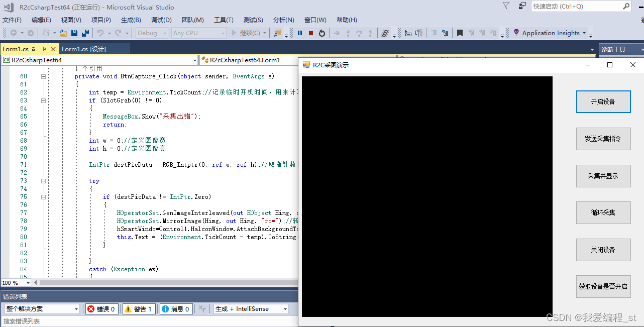Screen dimensions: 644x327
Task: Save the current file with single-disk icon
Action: coord(74,33)
